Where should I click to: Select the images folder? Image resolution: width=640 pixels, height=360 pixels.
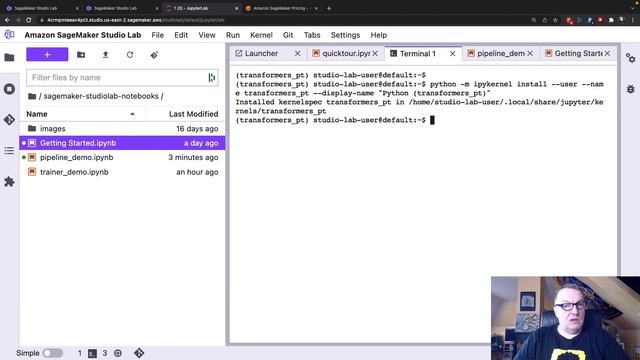point(122,129)
